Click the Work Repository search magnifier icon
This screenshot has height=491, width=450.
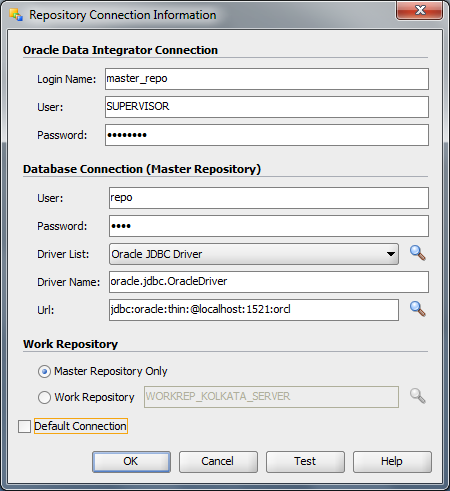tap(418, 396)
